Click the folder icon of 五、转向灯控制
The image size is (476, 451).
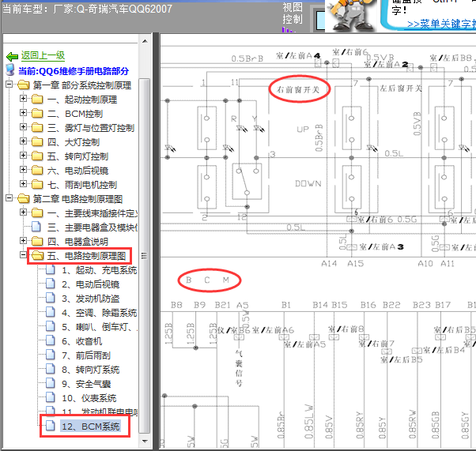tap(37, 156)
